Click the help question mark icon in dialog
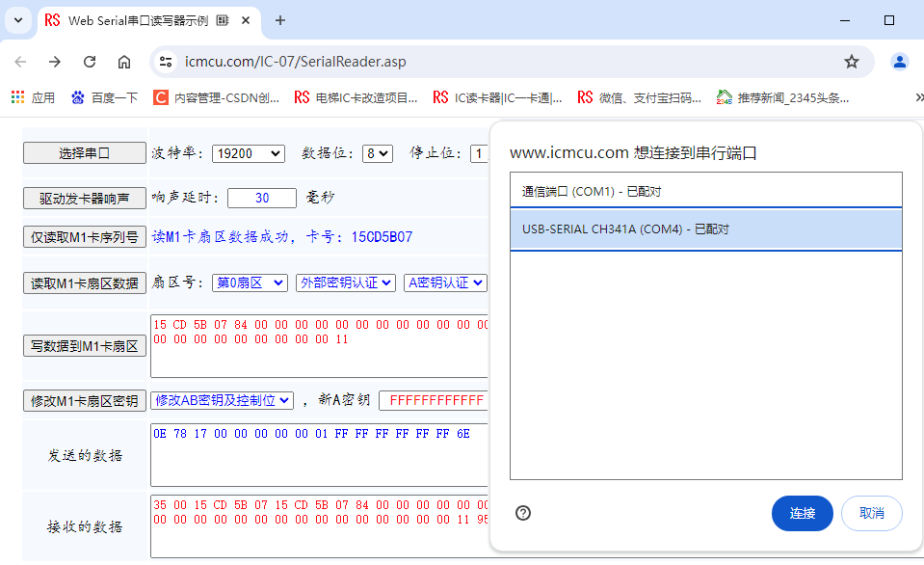The image size is (924, 565). 523,513
